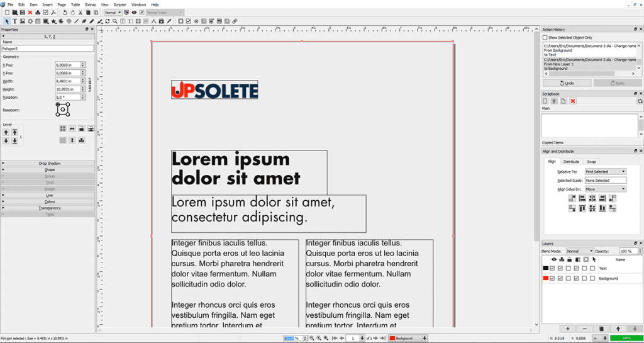Enable Show Selected Object Only checkbox
Screen dimensions: 644x343
click(545, 38)
